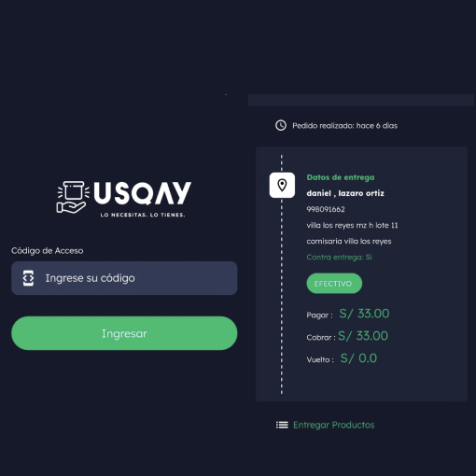Screen dimensions: 476x476
Task: Click the code icon in access field
Action: coord(28,278)
